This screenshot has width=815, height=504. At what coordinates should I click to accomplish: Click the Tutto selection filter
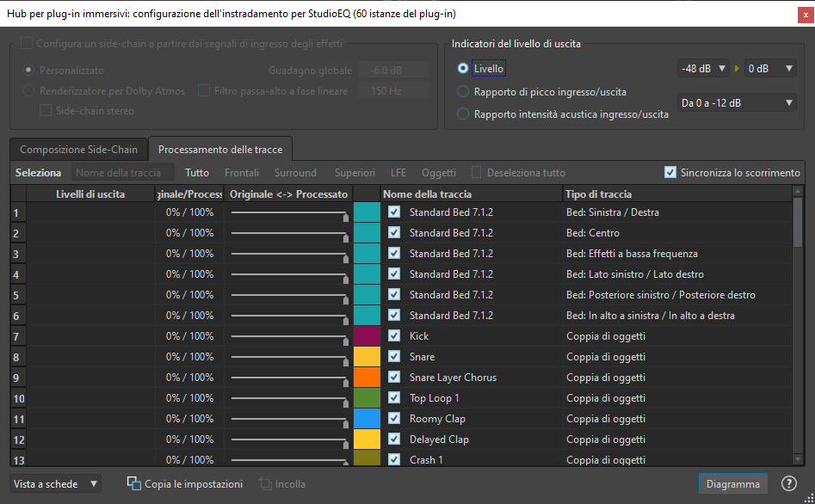point(197,172)
